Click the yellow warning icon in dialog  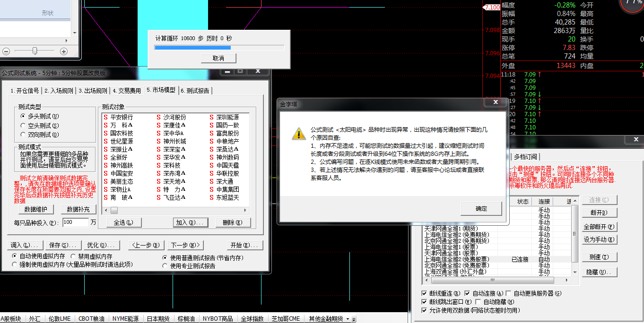point(298,133)
